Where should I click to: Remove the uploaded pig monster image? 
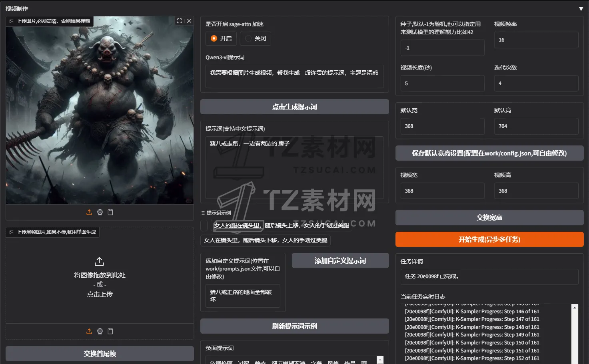point(189,21)
